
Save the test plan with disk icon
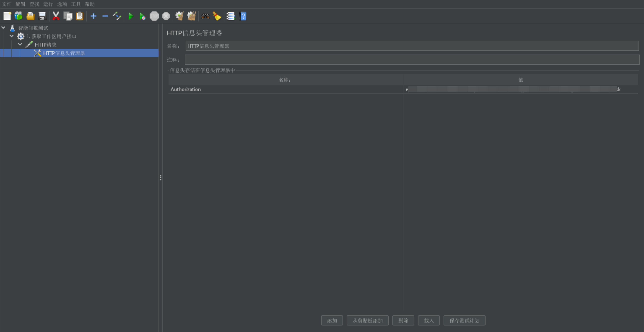pos(42,16)
